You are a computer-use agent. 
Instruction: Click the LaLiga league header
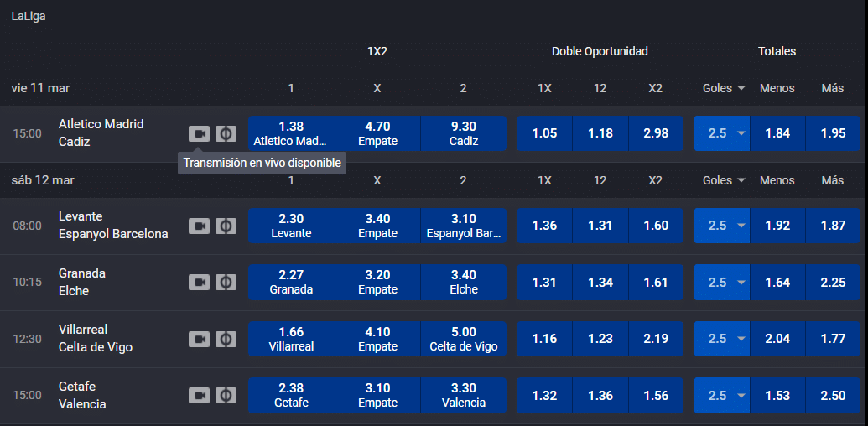pyautogui.click(x=29, y=17)
